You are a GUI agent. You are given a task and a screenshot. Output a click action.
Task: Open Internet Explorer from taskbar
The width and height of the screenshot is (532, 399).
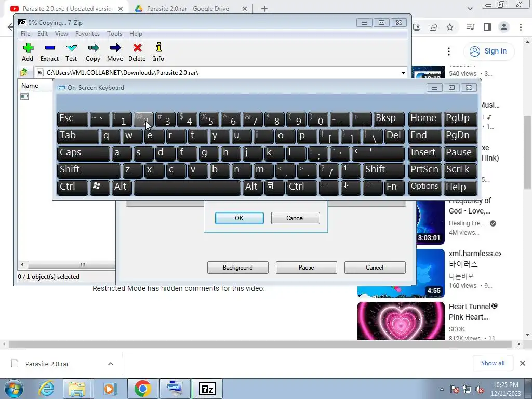(x=46, y=389)
